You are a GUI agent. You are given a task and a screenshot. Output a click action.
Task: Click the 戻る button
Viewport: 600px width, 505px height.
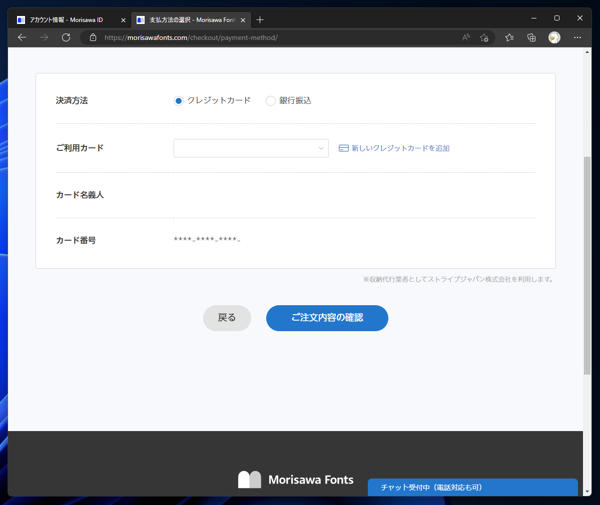[x=227, y=318]
